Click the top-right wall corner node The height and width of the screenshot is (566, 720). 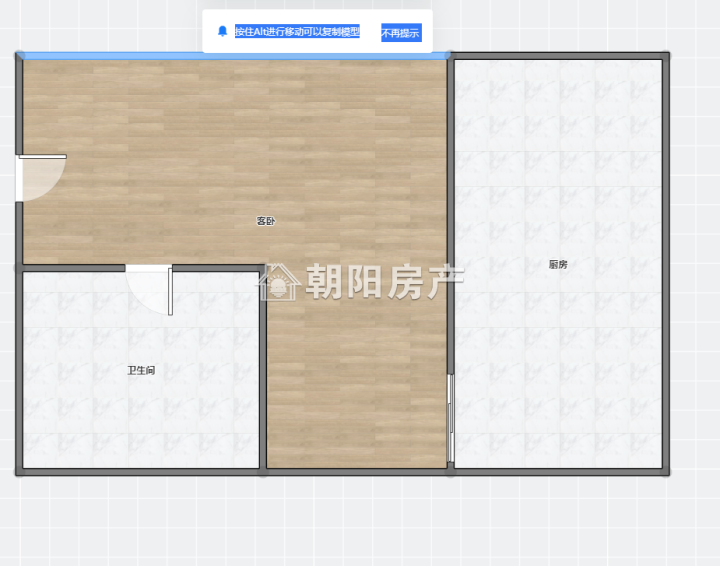coord(666,56)
